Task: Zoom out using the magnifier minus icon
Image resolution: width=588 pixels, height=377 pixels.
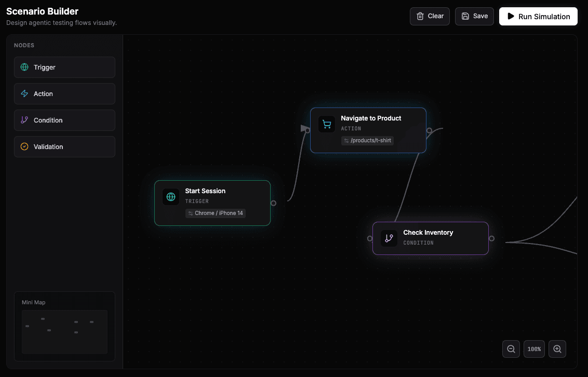Action: 511,349
